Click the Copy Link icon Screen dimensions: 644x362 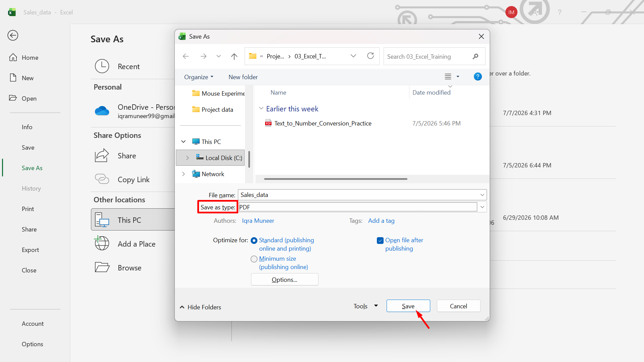pos(102,179)
